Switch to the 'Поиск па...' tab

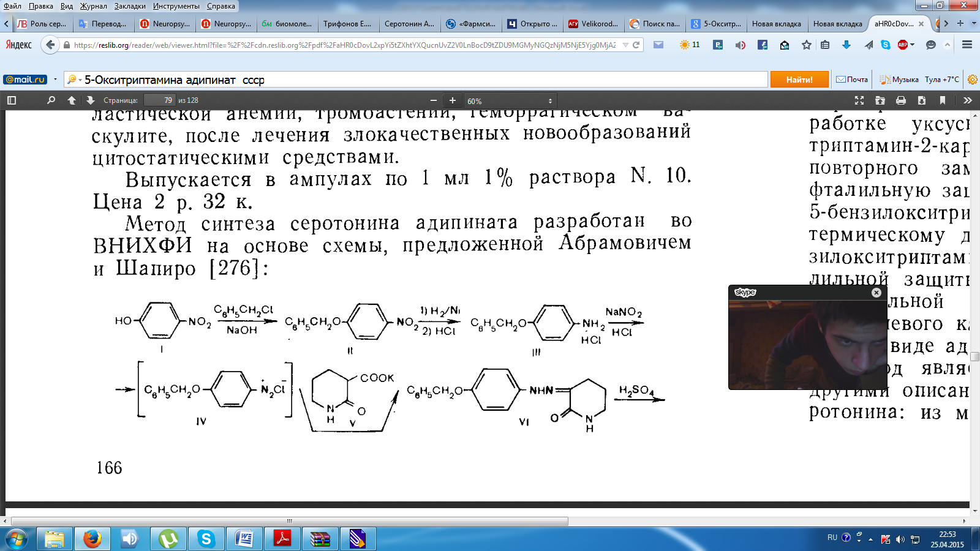click(655, 24)
